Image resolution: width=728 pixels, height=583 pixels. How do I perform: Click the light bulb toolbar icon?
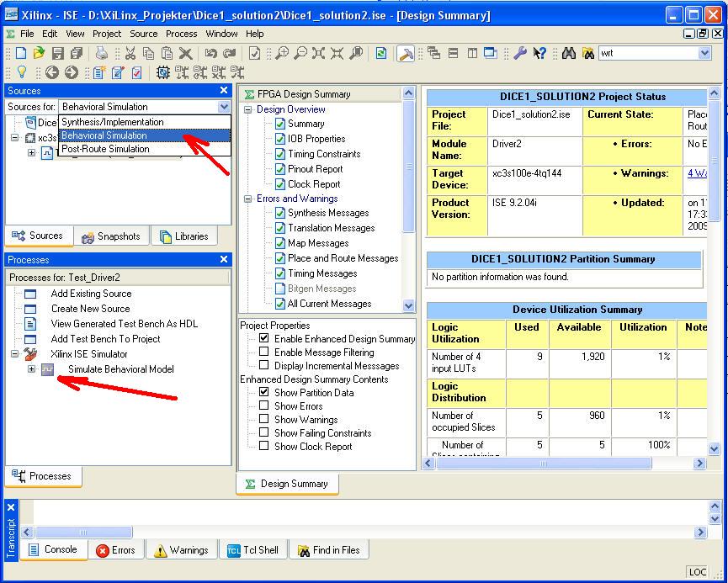point(21,72)
